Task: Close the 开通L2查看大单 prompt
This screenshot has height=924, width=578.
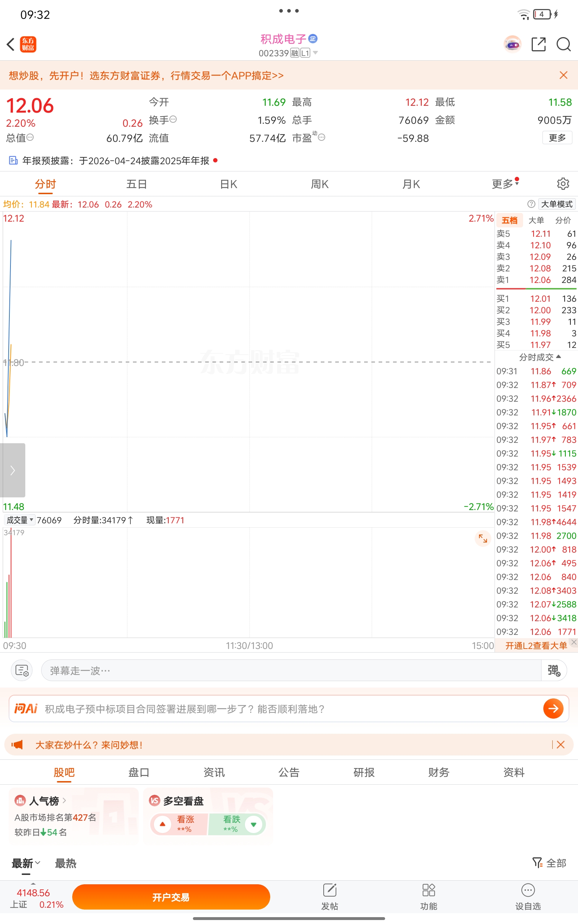Action: click(574, 642)
